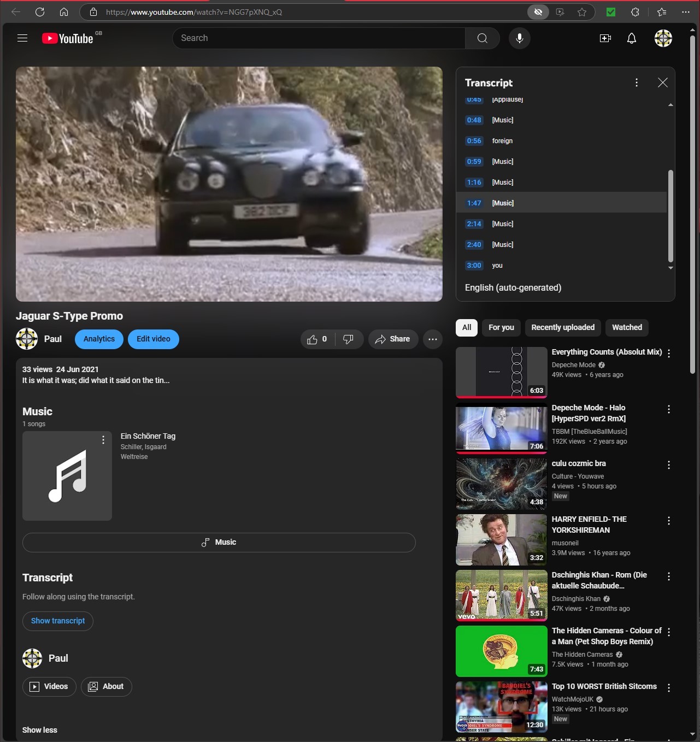700x742 pixels.
Task: Open English (auto-generated) language selector
Action: (x=513, y=288)
